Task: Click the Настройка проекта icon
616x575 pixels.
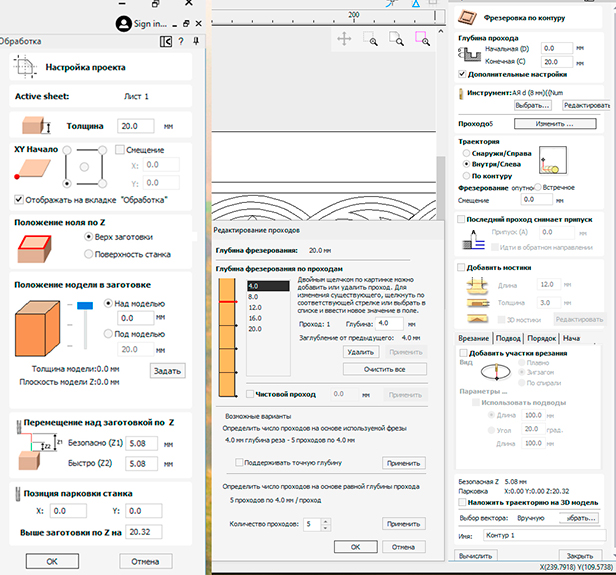Action: (24, 67)
